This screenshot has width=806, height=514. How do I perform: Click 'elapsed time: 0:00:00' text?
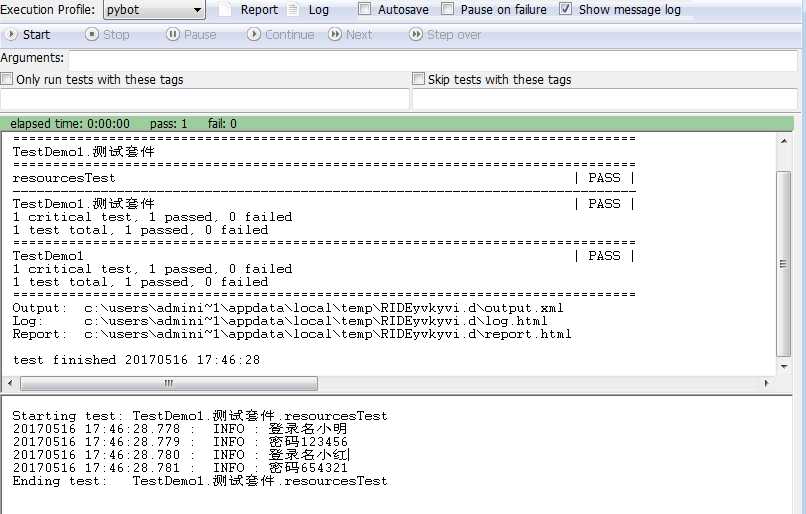click(x=70, y=123)
